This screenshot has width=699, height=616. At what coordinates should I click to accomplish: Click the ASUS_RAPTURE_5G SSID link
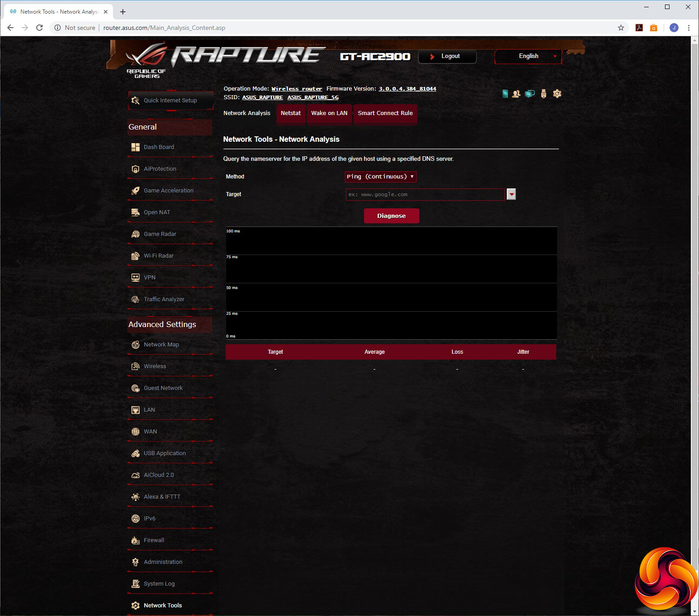[313, 97]
